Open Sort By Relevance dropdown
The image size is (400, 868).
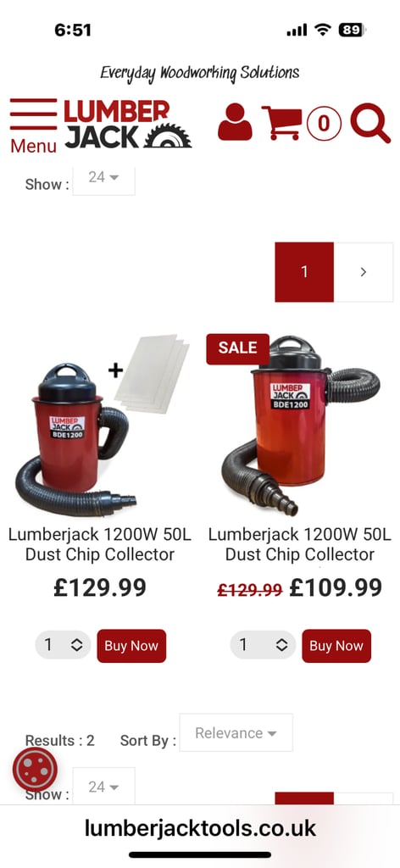point(236,733)
